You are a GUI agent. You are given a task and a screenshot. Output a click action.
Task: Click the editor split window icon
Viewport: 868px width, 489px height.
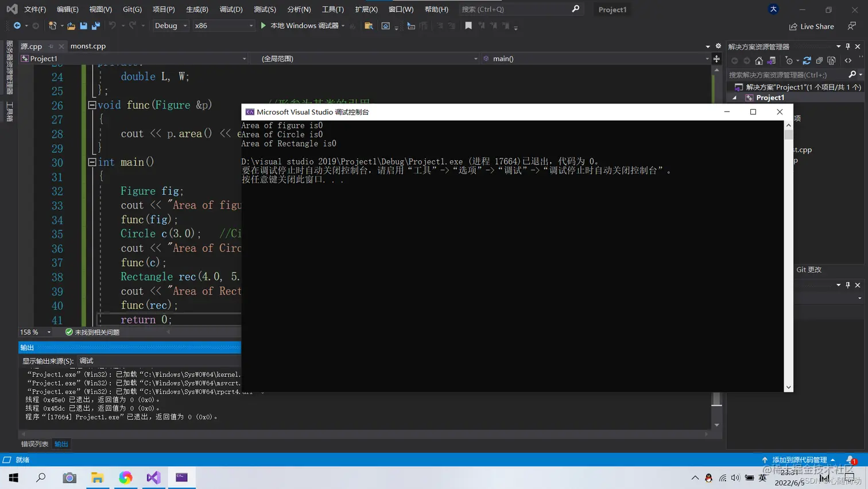pyautogui.click(x=716, y=59)
